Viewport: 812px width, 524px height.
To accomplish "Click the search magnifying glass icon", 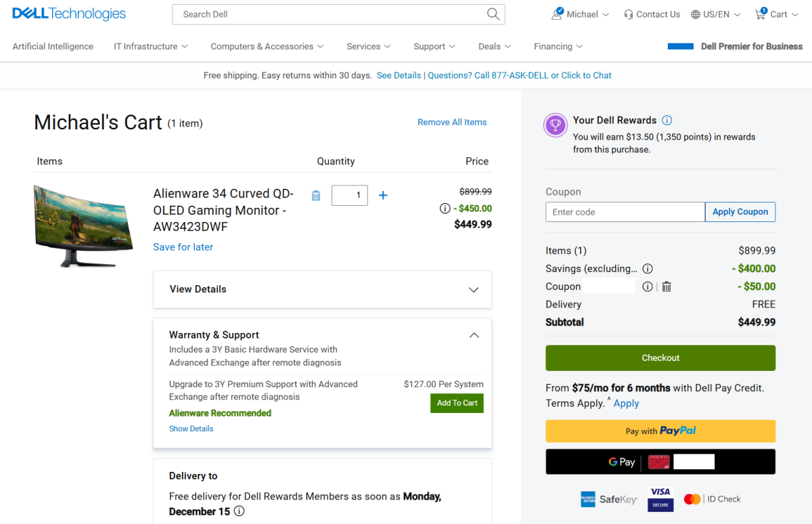I will pos(493,14).
